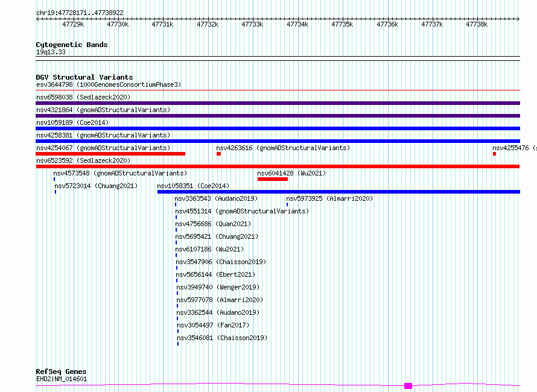Click the nsv3363543 (Audano2019) label

coord(216,198)
